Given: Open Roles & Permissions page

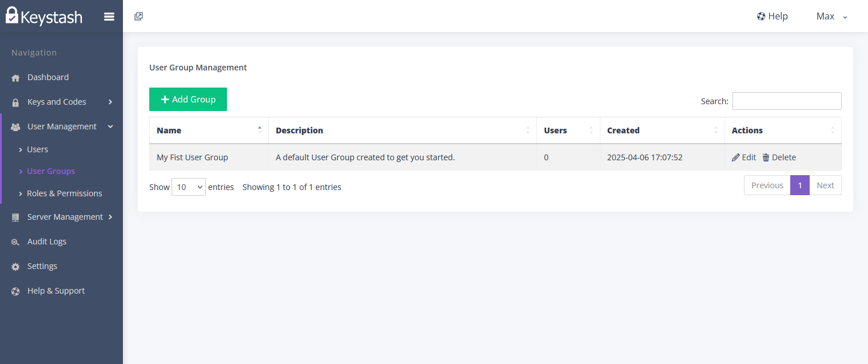Looking at the screenshot, I should pos(65,193).
